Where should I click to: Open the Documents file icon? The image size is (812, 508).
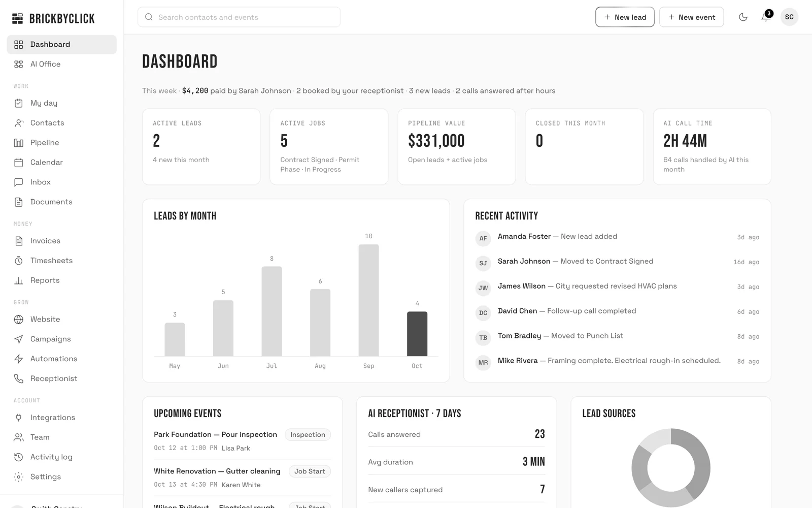pos(19,202)
